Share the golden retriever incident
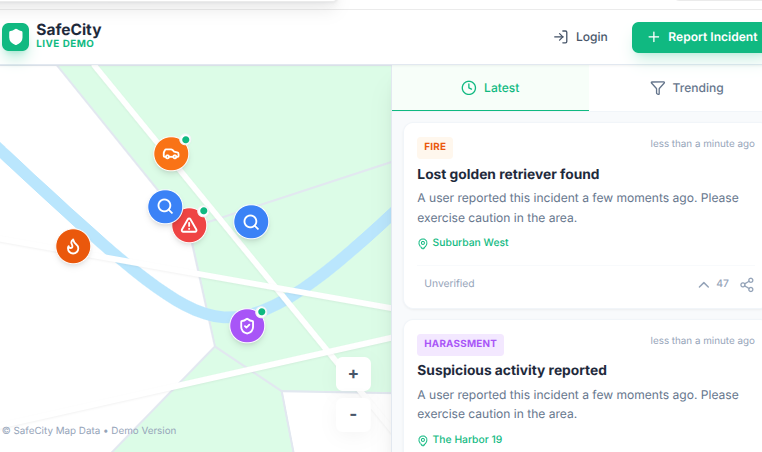The image size is (762, 452). tap(746, 284)
